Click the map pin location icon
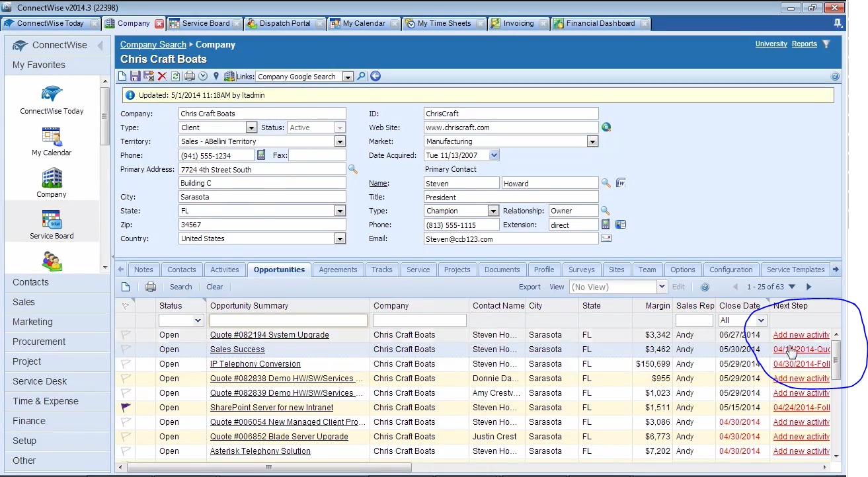This screenshot has height=477, width=868. 216,77
